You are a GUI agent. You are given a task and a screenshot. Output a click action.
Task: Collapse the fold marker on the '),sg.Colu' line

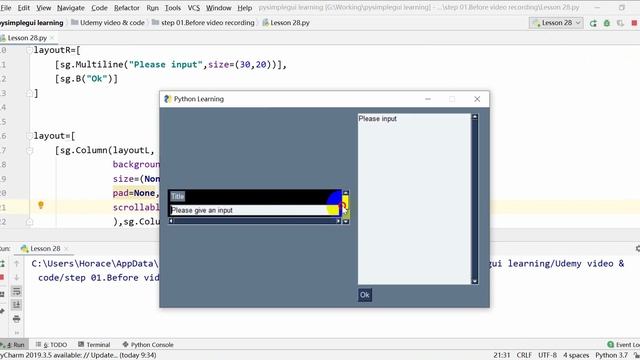(29, 222)
